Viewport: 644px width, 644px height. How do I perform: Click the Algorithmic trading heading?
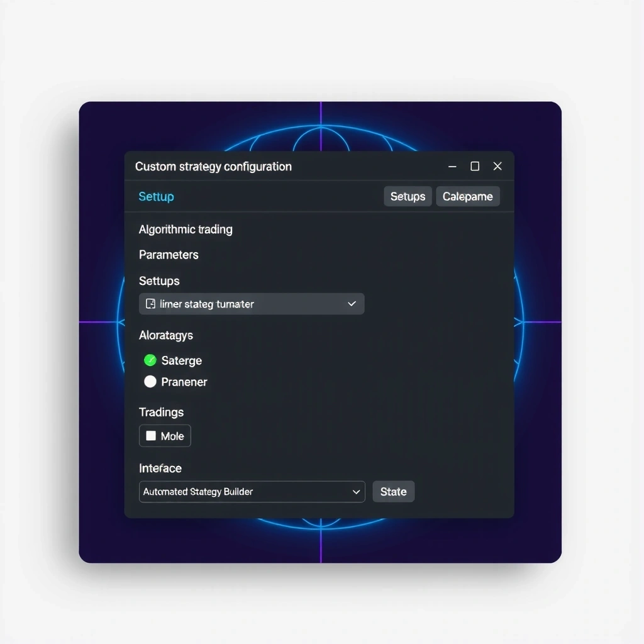(x=186, y=229)
